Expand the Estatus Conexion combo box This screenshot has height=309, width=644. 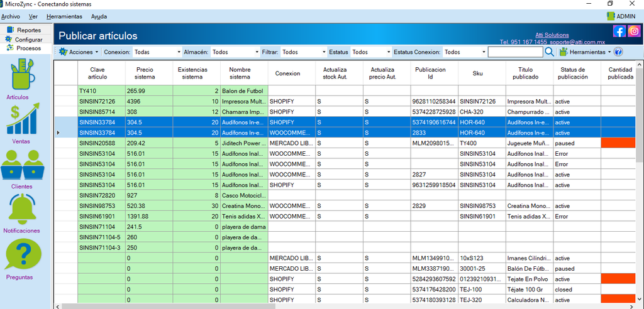pyautogui.click(x=484, y=52)
